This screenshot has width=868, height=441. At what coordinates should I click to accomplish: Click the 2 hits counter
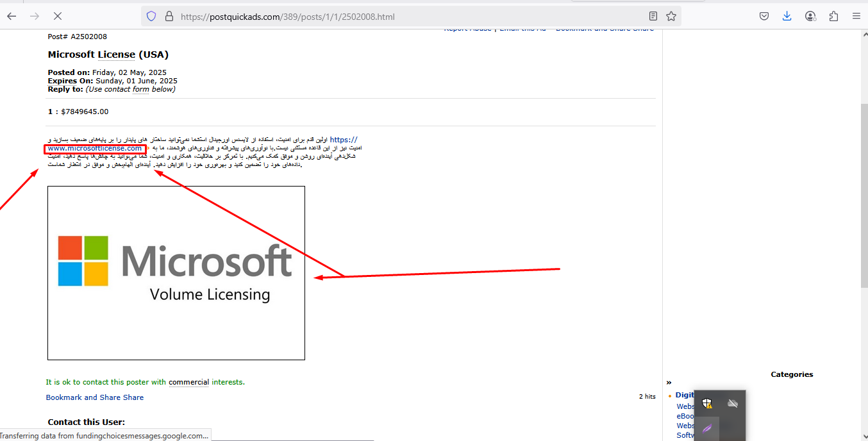(647, 397)
